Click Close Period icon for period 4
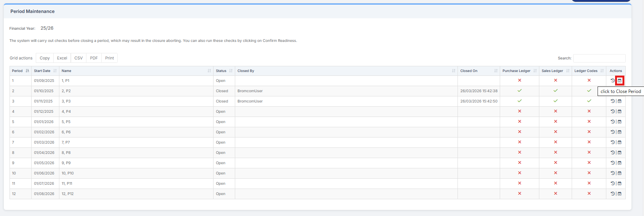 tap(620, 112)
